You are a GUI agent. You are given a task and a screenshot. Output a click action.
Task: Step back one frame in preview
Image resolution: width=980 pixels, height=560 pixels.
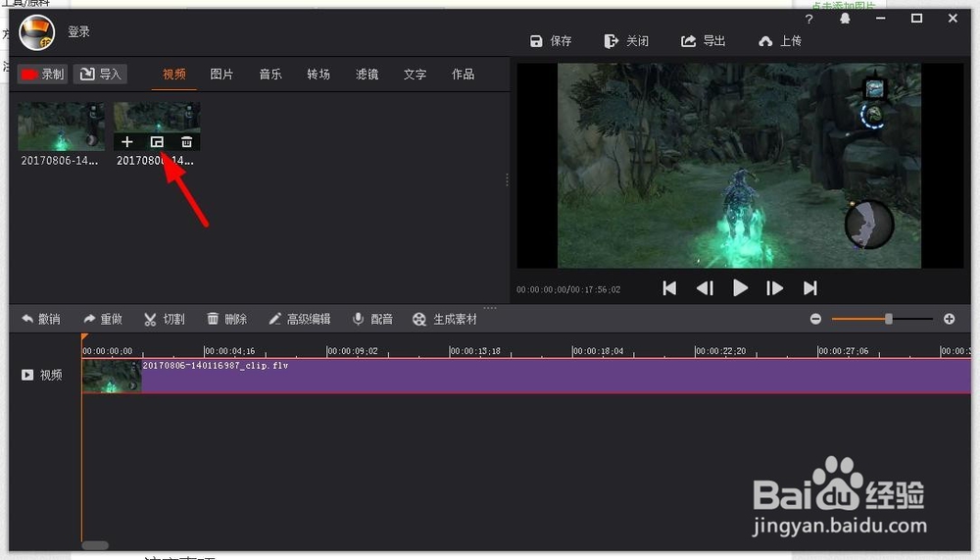click(x=705, y=287)
